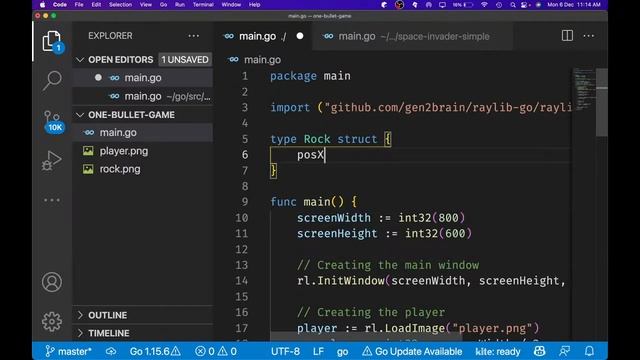Click the rock.png image file icon

[88, 169]
